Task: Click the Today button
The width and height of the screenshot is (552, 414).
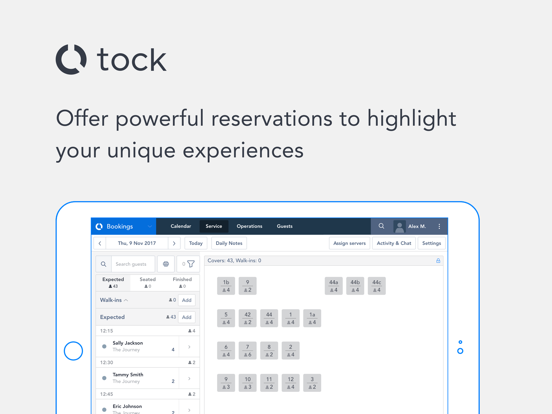Action: click(x=196, y=243)
